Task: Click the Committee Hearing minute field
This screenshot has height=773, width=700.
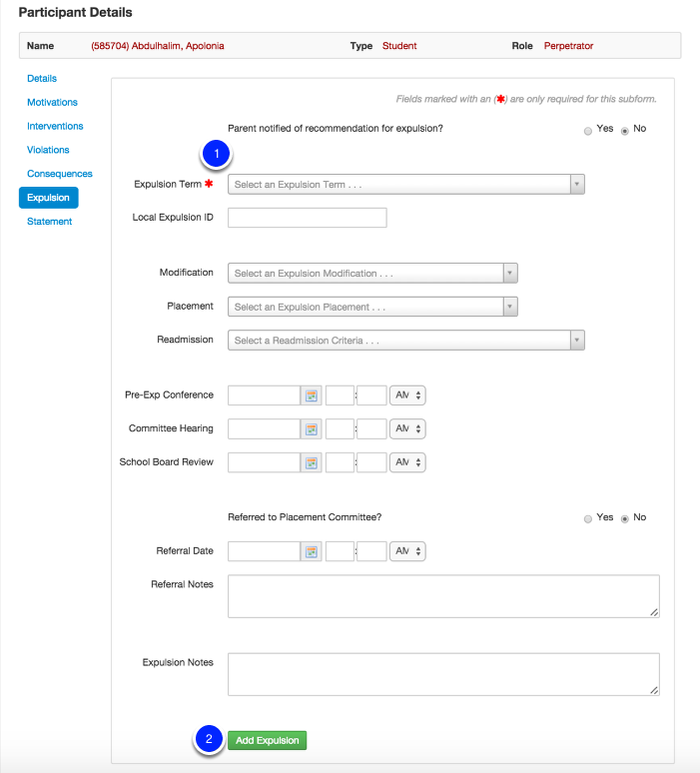Action: click(371, 428)
